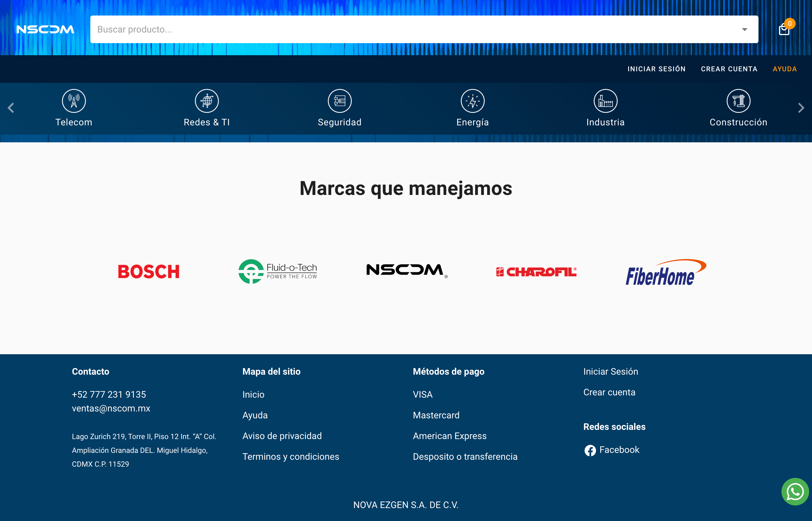The height and width of the screenshot is (521, 812).
Task: Click American Express payment text
Action: pos(449,436)
